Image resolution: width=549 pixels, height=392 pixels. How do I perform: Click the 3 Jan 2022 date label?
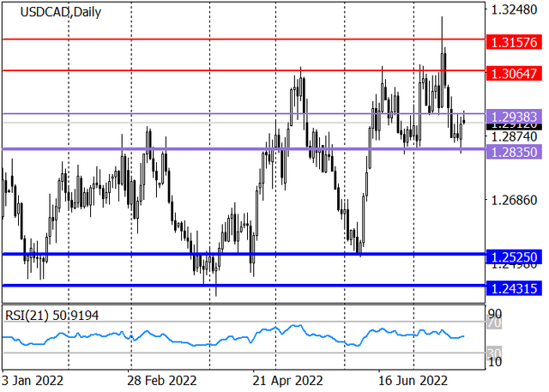click(33, 381)
